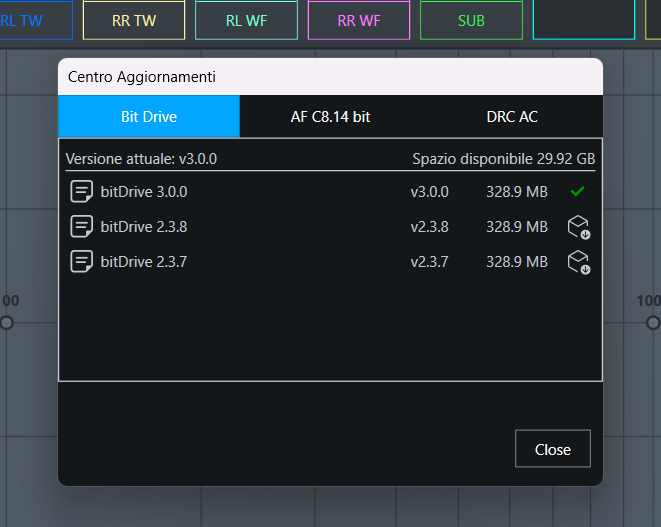The image size is (661, 527).
Task: Click the Versione attuale: v3.0.0 label
Action: [141, 159]
